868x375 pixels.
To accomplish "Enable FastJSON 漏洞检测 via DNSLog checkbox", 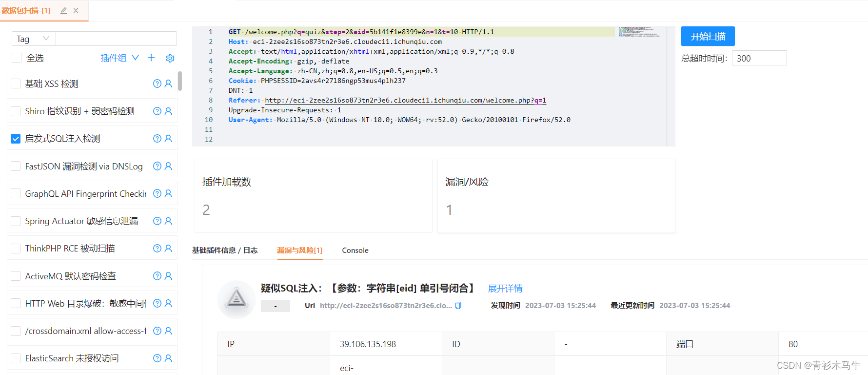I will tap(16, 166).
